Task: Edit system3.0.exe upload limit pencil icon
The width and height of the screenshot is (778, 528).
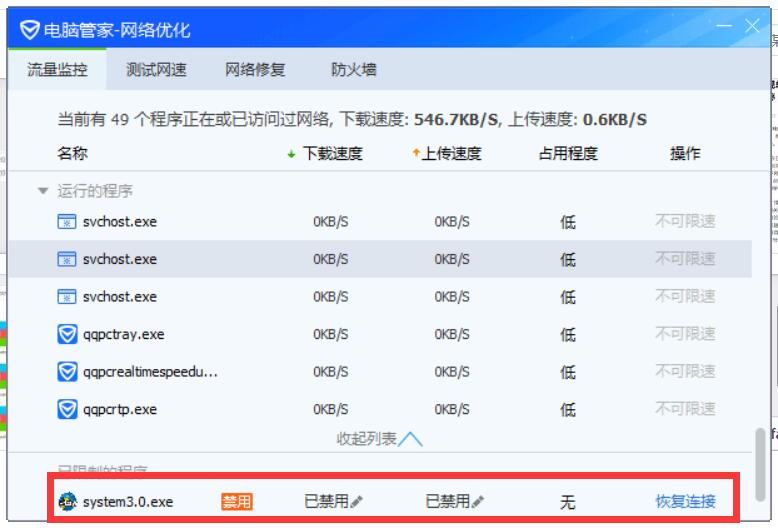Action: (478, 502)
